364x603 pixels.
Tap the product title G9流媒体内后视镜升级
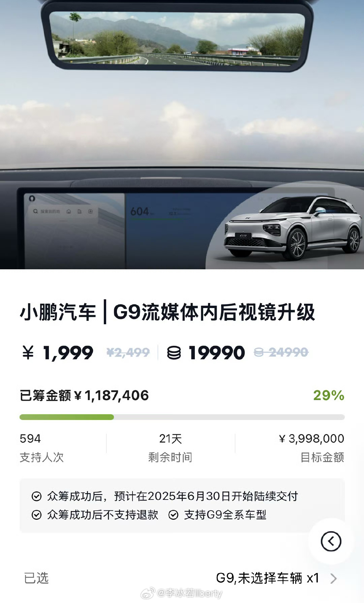(214, 312)
